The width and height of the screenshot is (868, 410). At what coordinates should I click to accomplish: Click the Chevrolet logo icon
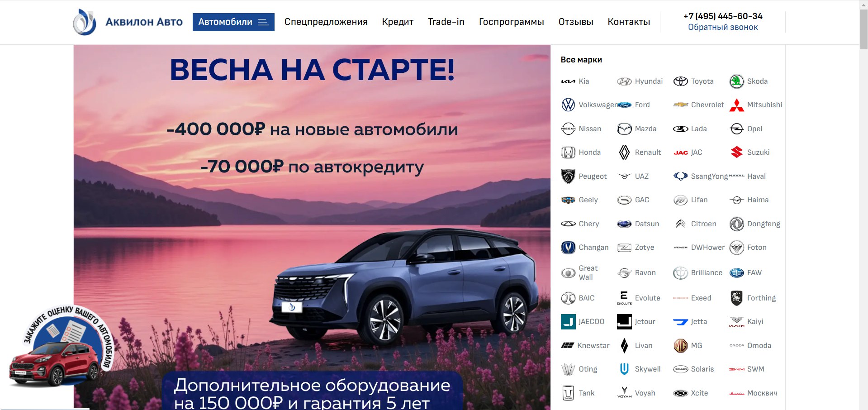pos(680,105)
